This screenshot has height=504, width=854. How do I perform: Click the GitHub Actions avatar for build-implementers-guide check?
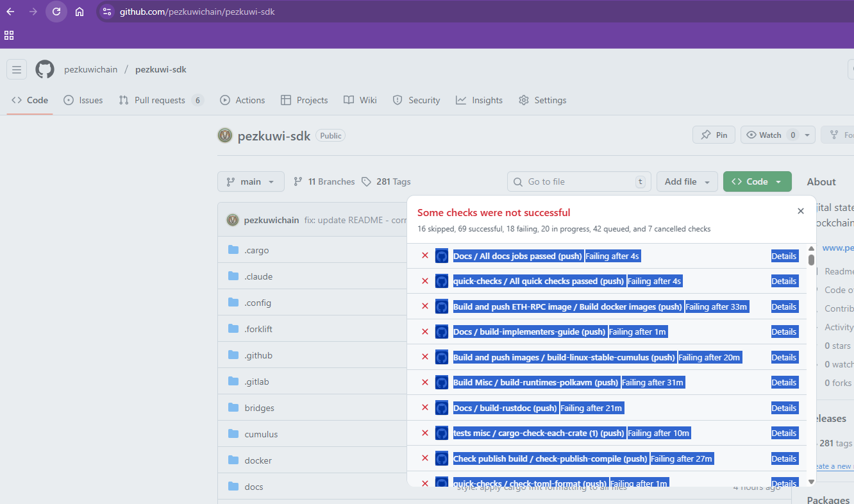[442, 332]
